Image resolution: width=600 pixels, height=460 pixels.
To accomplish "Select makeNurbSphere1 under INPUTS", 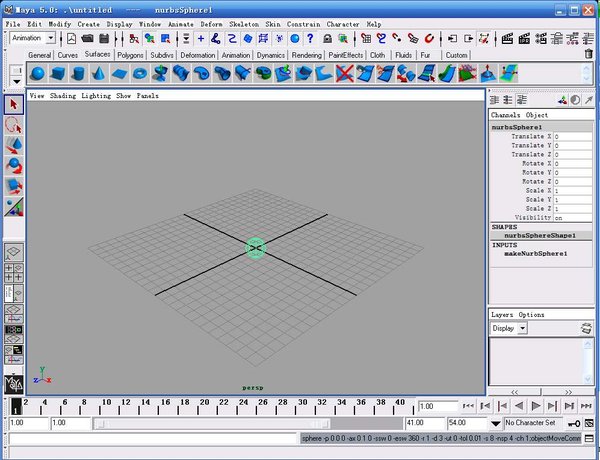I will point(535,254).
